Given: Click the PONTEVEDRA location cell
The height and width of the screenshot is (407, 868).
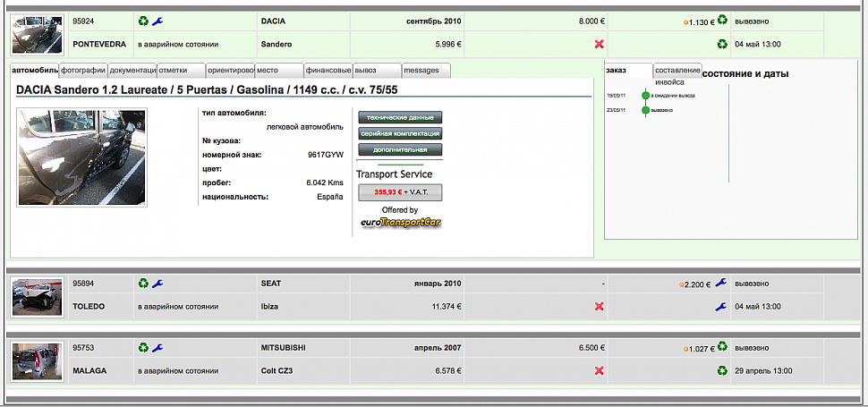Looking at the screenshot, I should click(99, 44).
